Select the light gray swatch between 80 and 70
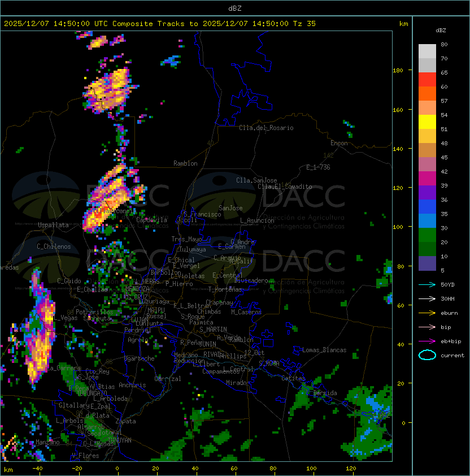The width and height of the screenshot is (470, 476). point(427,51)
